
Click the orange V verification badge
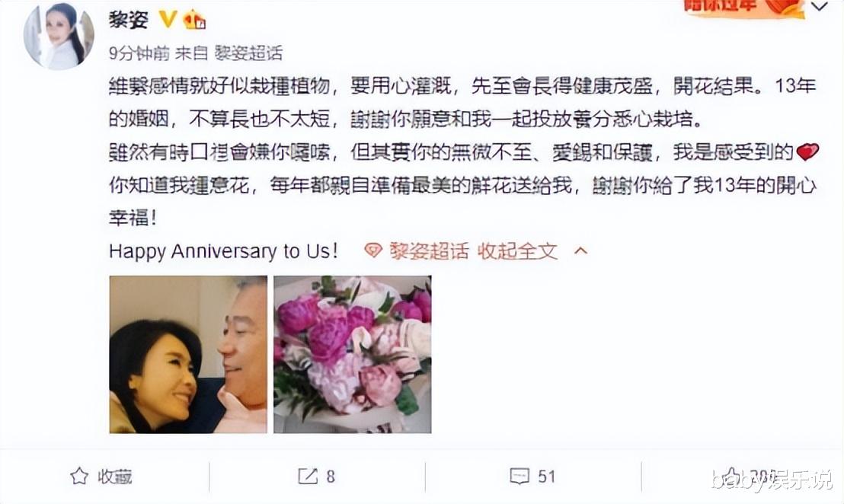(168, 20)
